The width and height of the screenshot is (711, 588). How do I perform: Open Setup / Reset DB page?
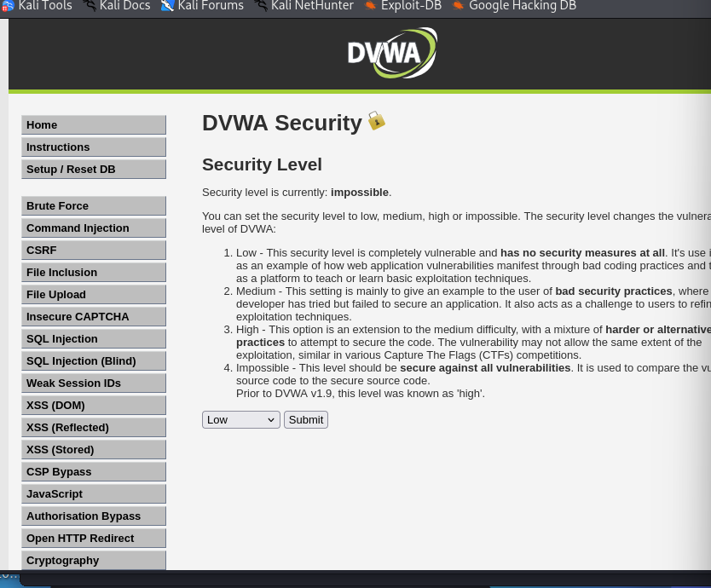coord(94,169)
